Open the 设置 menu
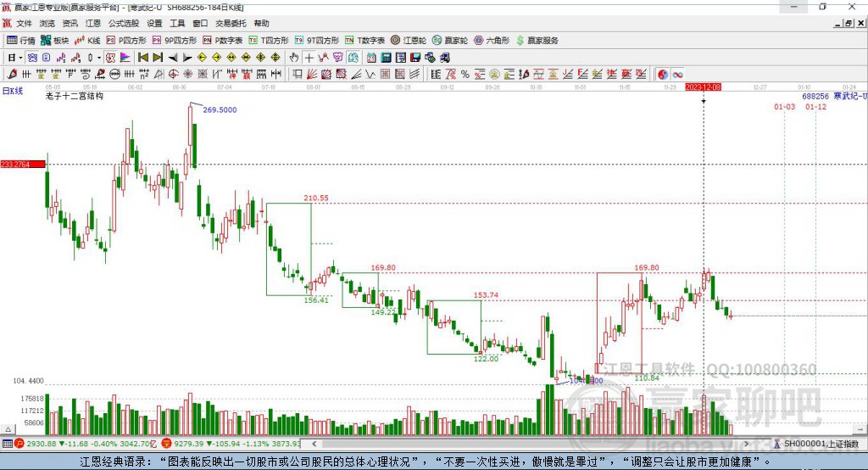This screenshot has width=868, height=470. point(154,23)
